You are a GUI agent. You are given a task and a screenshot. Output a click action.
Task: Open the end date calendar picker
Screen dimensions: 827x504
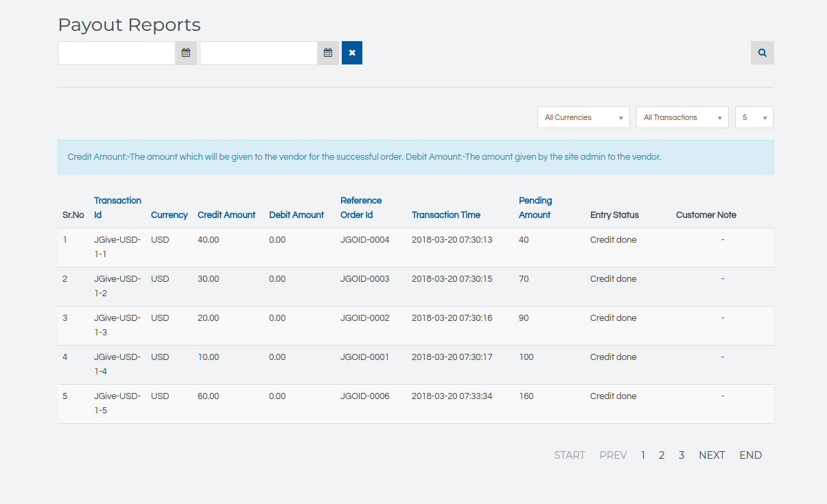coord(328,53)
